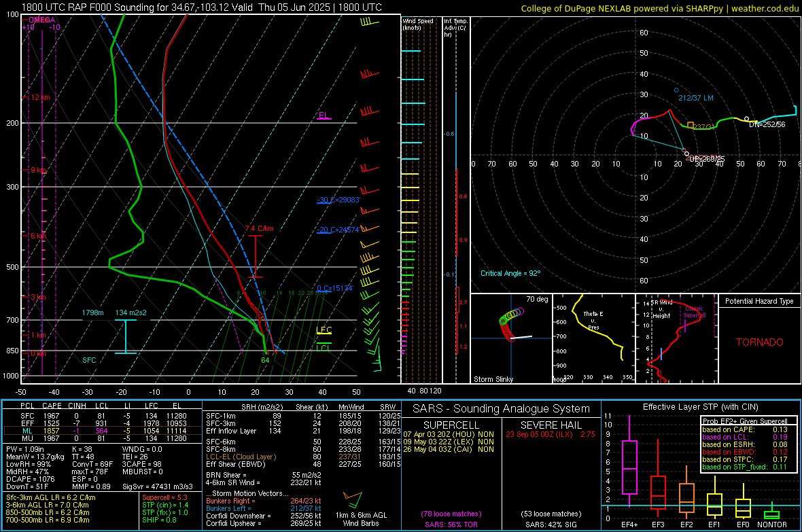Click the 'Prob EF2+ Given Supercell' heading

click(745, 421)
